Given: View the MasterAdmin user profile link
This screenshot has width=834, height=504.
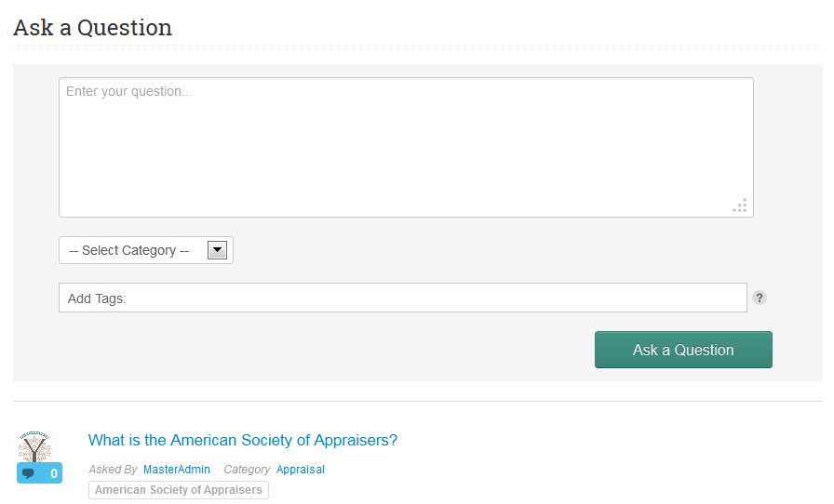Looking at the screenshot, I should pos(177,470).
